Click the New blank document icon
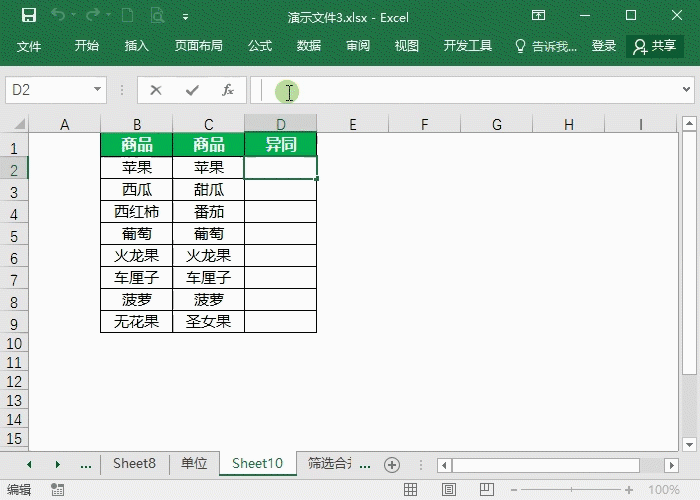 point(127,16)
